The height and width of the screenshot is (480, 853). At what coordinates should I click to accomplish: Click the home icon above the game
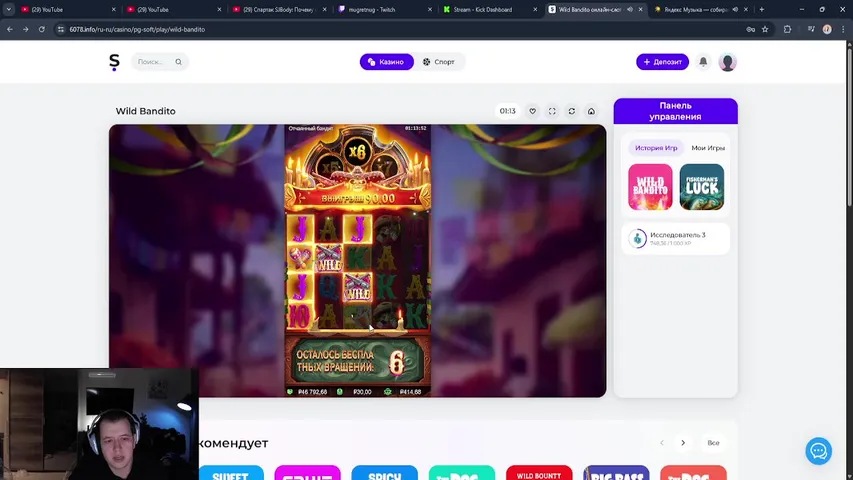coord(591,111)
